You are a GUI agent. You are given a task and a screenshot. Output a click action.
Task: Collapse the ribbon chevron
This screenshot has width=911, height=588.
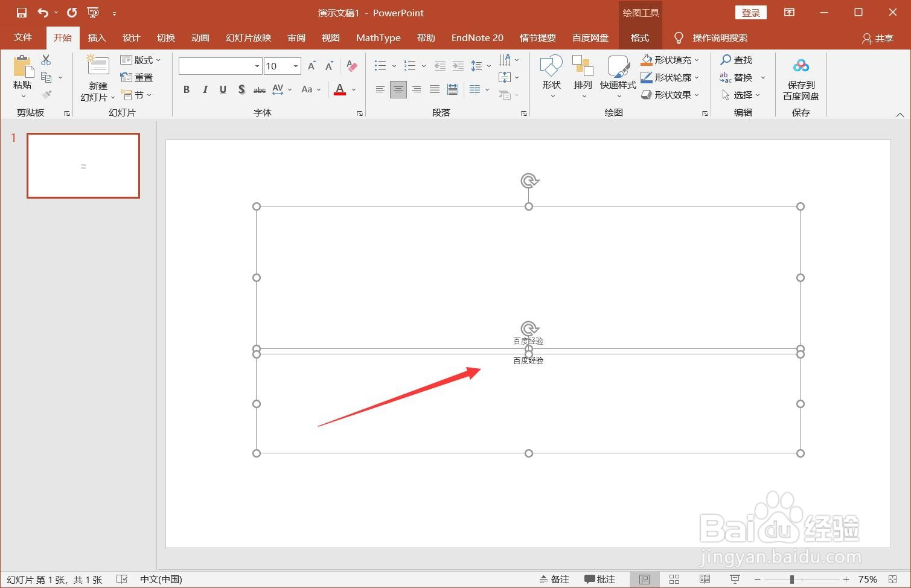pyautogui.click(x=900, y=114)
